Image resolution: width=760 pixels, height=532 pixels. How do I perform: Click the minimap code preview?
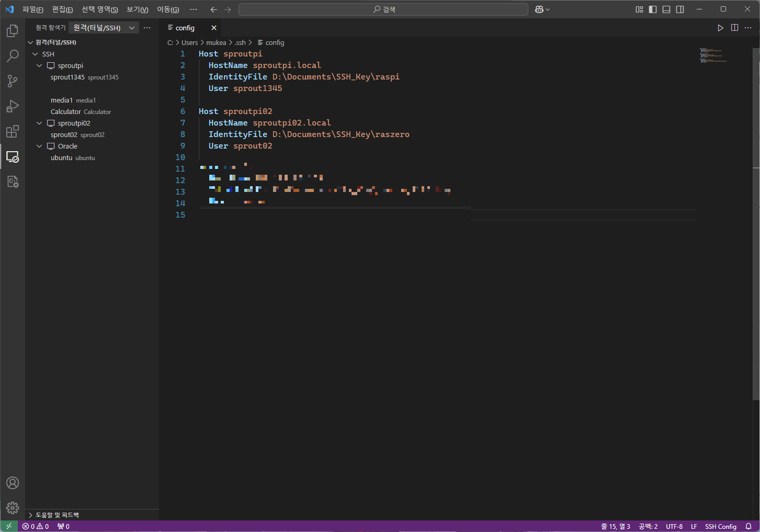(x=713, y=55)
